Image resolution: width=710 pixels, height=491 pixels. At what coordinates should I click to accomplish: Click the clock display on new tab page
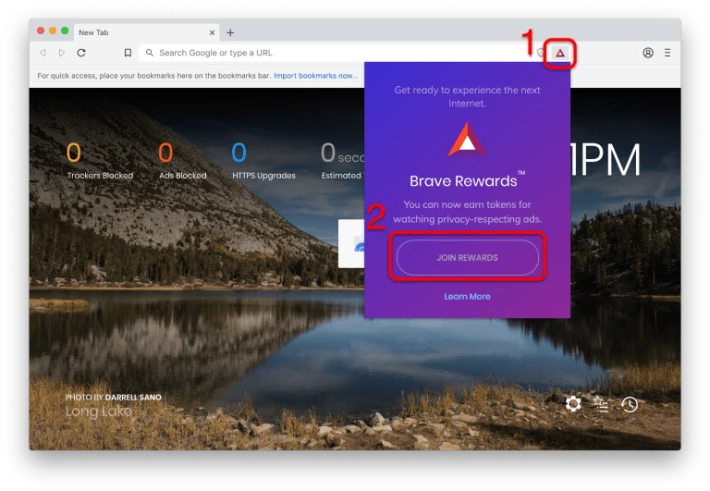[x=605, y=159]
